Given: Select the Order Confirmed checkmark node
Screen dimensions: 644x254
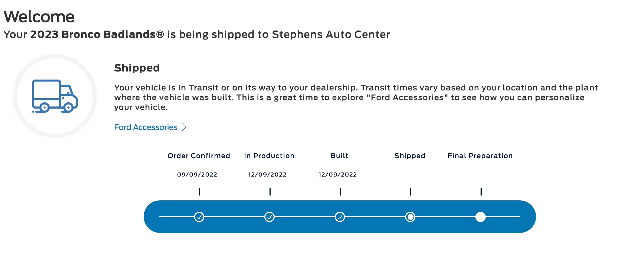Looking at the screenshot, I should 199,217.
